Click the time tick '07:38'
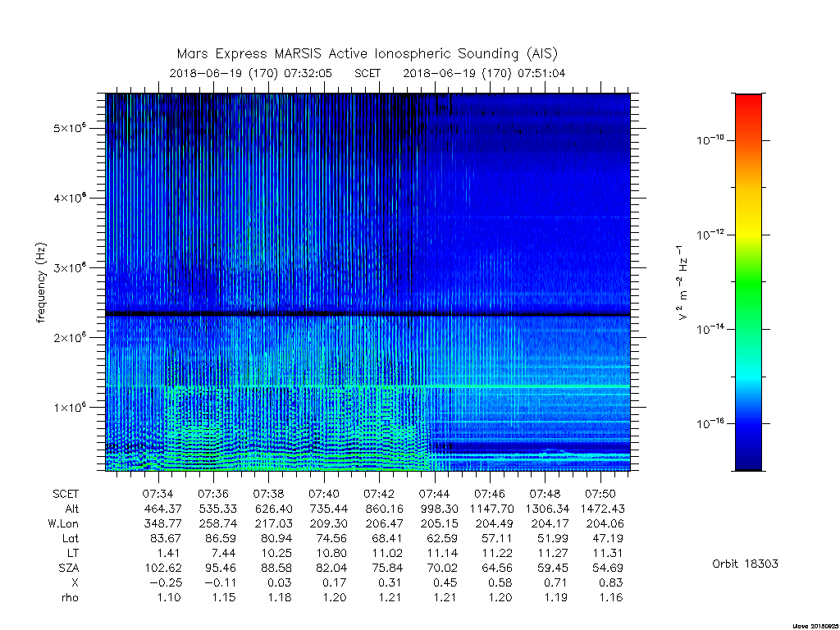 click(268, 494)
